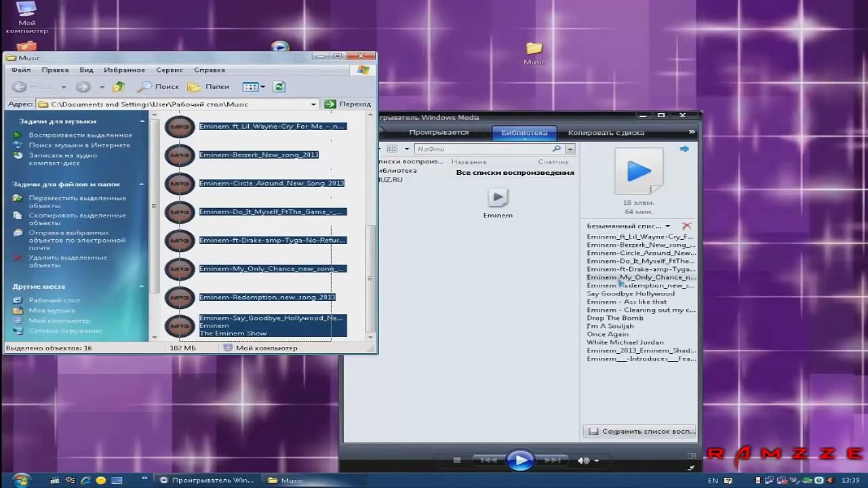This screenshot has height=488, width=868.
Task: Select MP3 icon for Eminem-ft-Drake-amp-Tyga
Action: (180, 241)
